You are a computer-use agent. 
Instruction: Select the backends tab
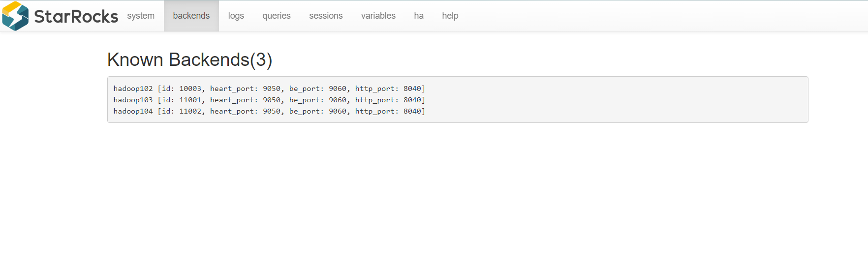pos(191,16)
